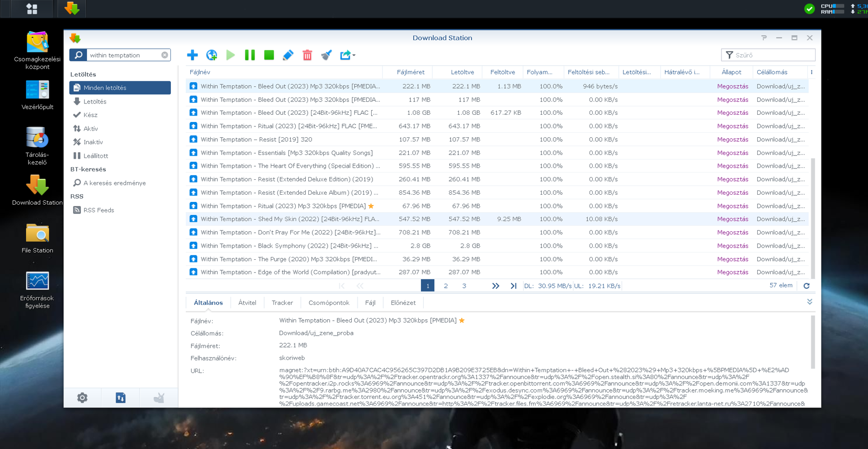868x449 pixels.
Task: Open File Station desktop icon
Action: (38, 239)
